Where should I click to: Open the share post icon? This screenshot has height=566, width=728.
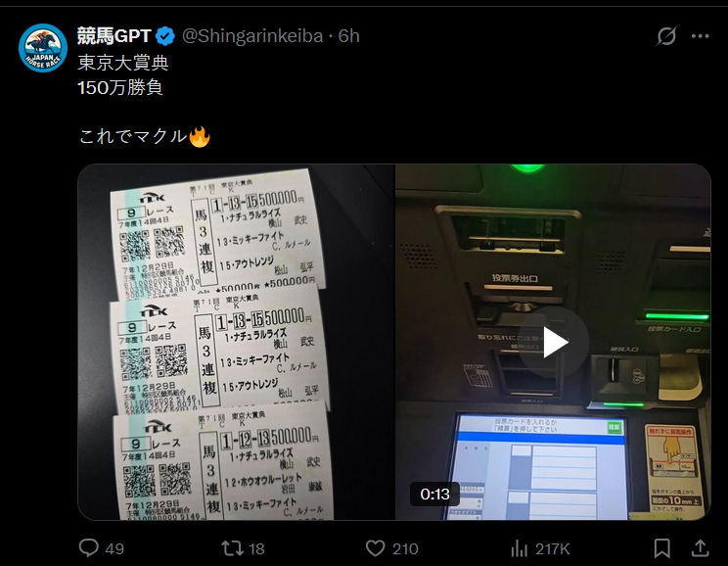pyautogui.click(x=701, y=548)
